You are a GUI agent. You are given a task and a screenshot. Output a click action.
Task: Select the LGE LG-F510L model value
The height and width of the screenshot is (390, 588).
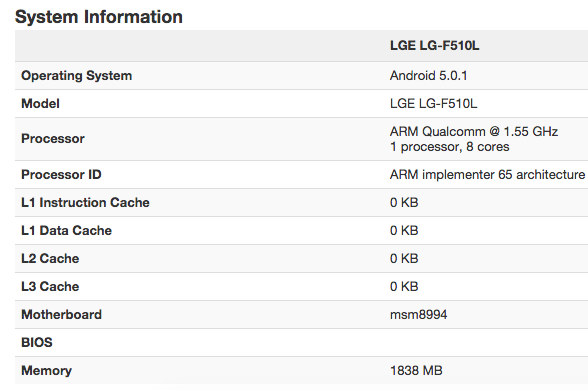tap(434, 104)
